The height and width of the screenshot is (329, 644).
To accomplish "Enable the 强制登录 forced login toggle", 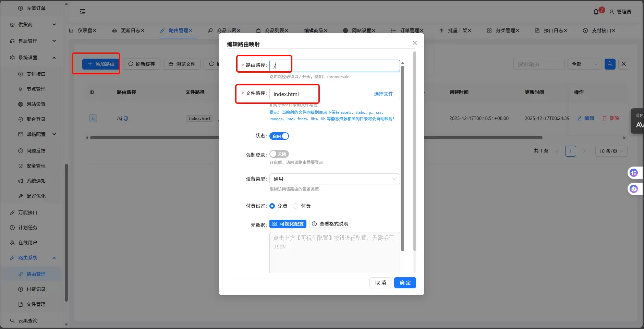I will pos(279,154).
